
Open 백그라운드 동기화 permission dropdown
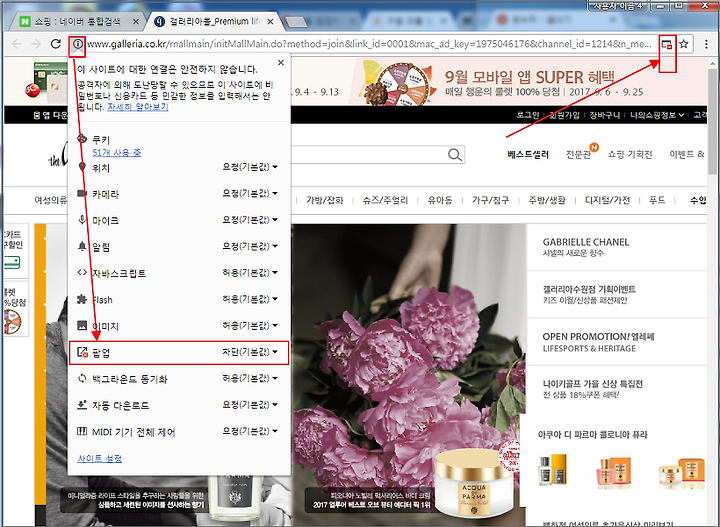[250, 378]
